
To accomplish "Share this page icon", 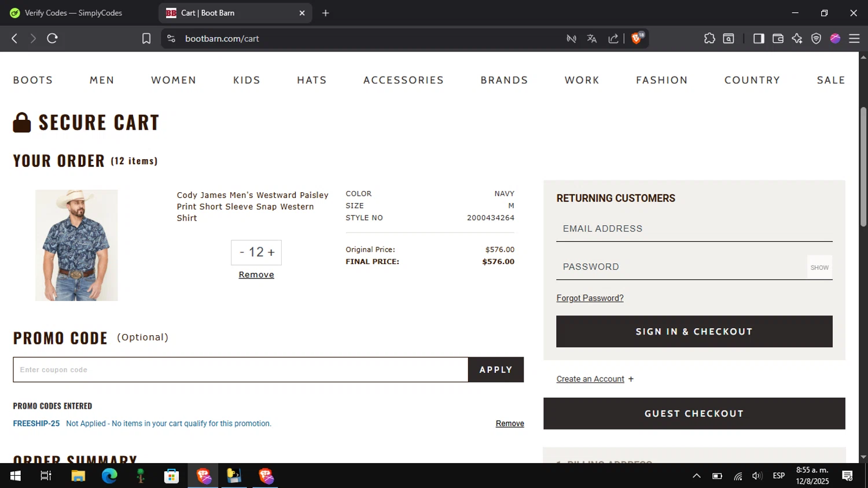I will (x=613, y=38).
